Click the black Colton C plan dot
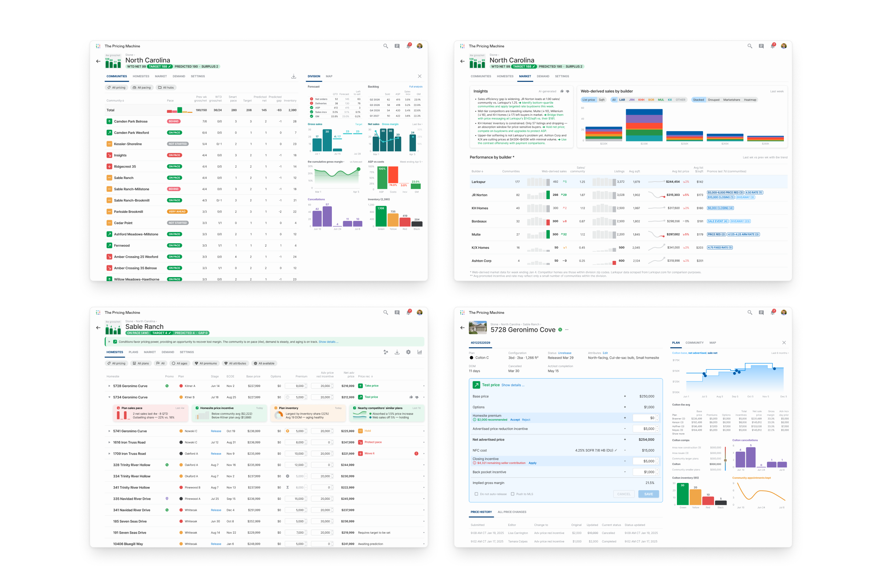This screenshot has height=588, width=882. [x=472, y=358]
